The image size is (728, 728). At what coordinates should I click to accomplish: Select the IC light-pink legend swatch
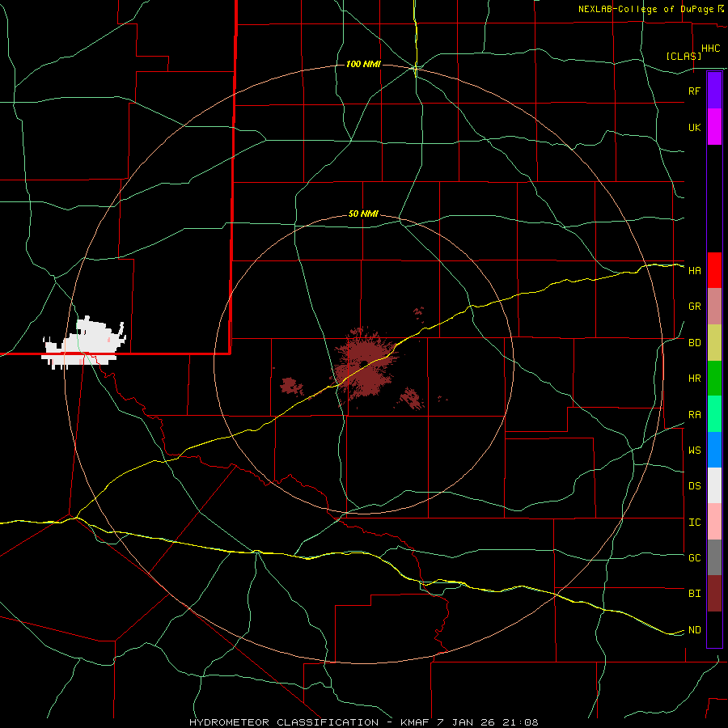[x=714, y=522]
